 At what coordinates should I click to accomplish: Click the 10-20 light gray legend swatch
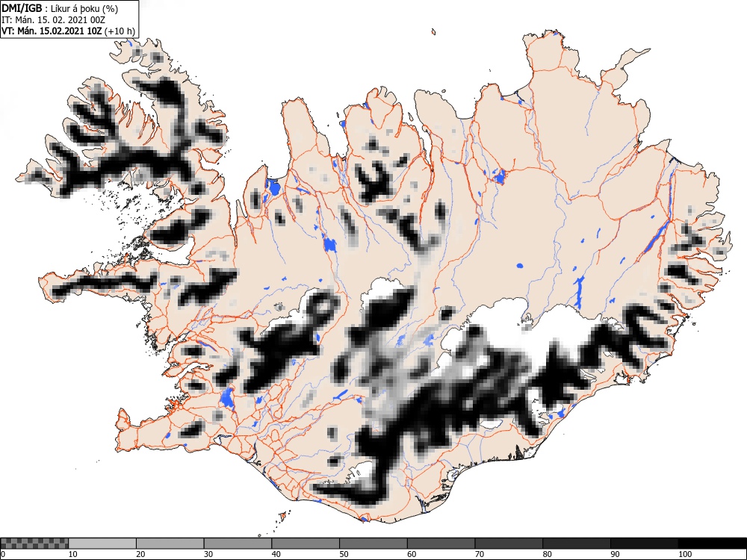point(102,544)
